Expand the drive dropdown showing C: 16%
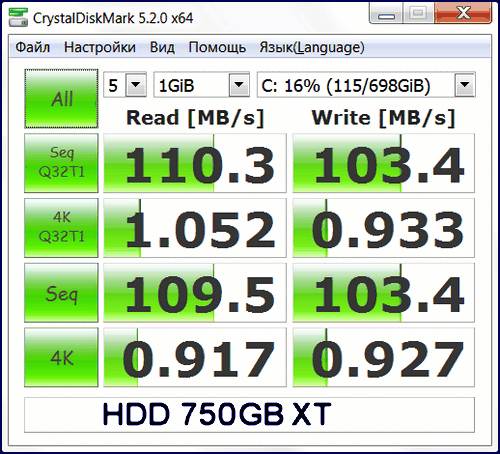 (x=465, y=85)
